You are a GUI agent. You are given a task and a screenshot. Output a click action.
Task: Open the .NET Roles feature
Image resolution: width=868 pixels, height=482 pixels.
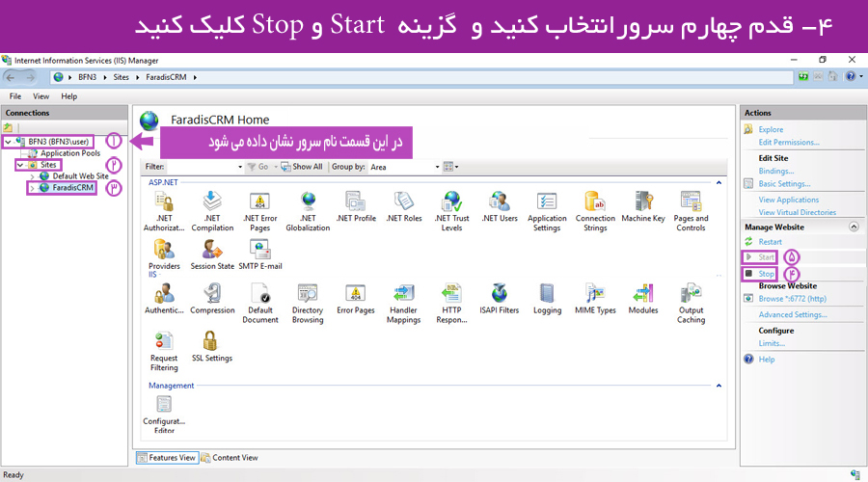[404, 207]
